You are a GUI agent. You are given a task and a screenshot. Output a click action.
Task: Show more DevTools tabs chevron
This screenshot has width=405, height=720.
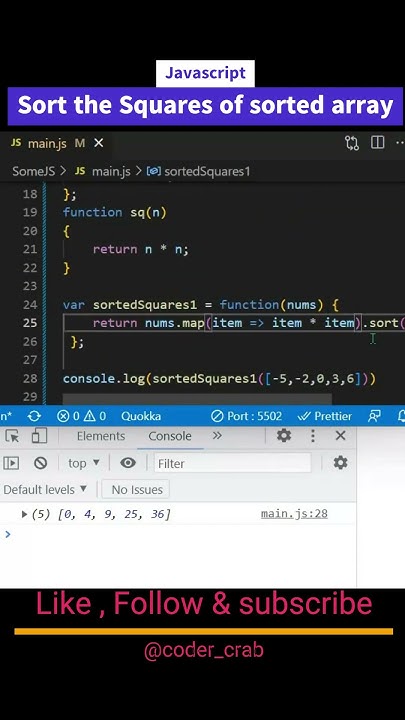click(217, 435)
